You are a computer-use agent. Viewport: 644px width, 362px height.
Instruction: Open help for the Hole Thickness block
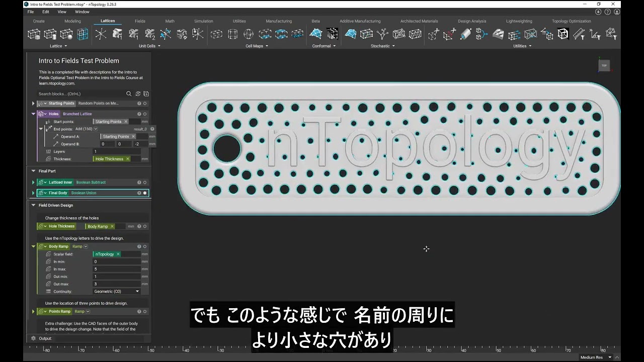pyautogui.click(x=139, y=226)
